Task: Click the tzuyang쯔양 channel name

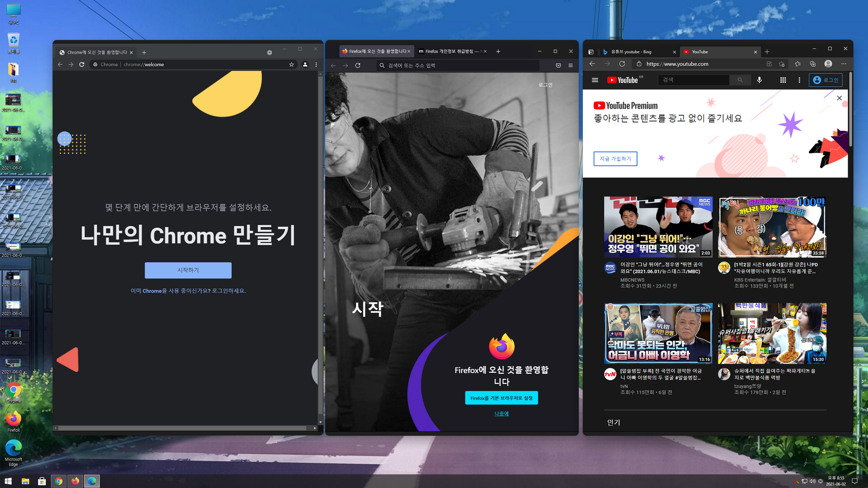Action: 747,386
